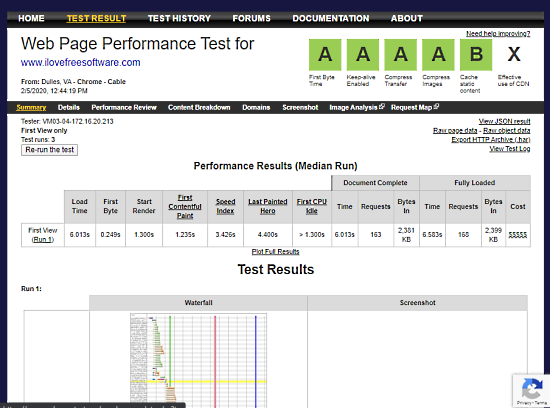The height and width of the screenshot is (408, 550).
Task: Click the reCAPTCHA badge icon
Action: click(531, 389)
